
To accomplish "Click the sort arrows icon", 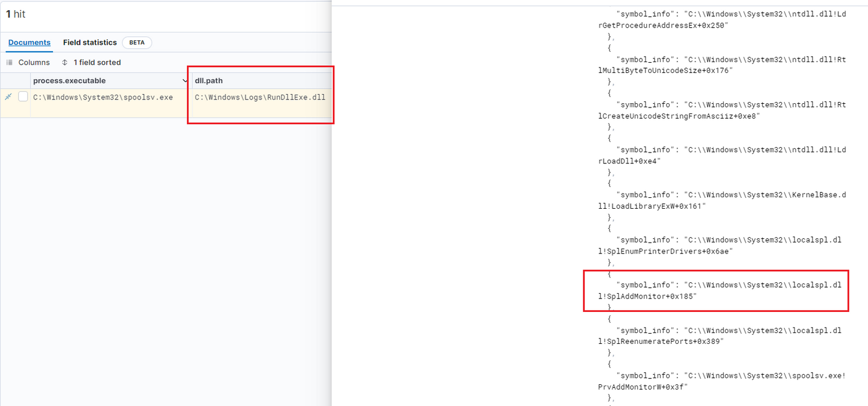I will [65, 63].
